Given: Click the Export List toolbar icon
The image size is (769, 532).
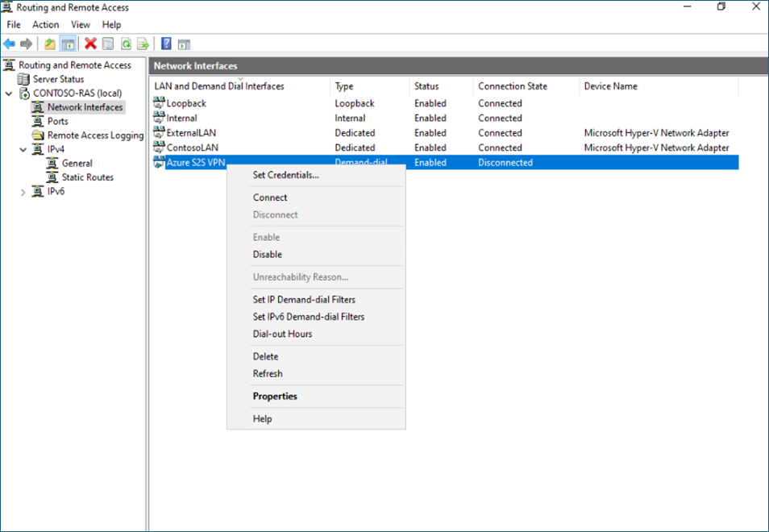Looking at the screenshot, I should (x=143, y=44).
